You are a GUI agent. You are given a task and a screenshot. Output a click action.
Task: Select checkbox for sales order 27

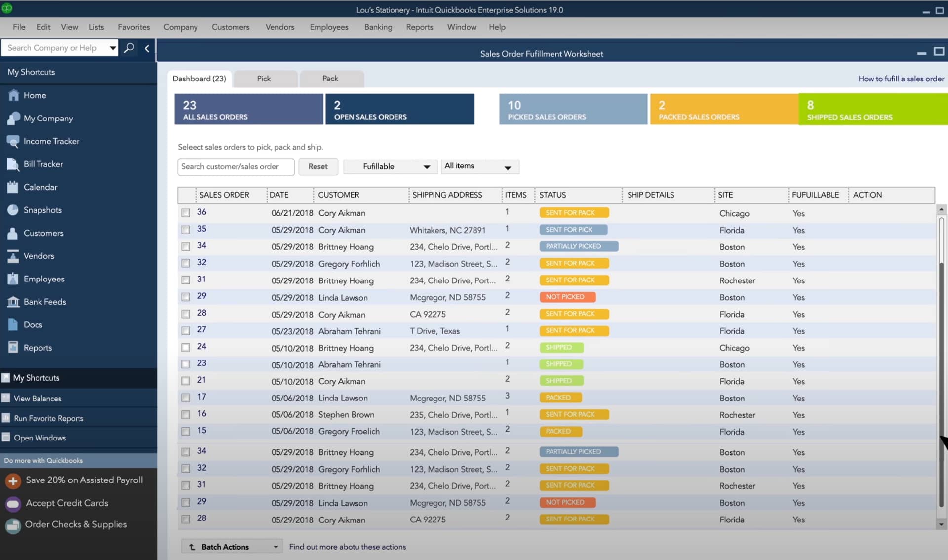click(x=186, y=330)
